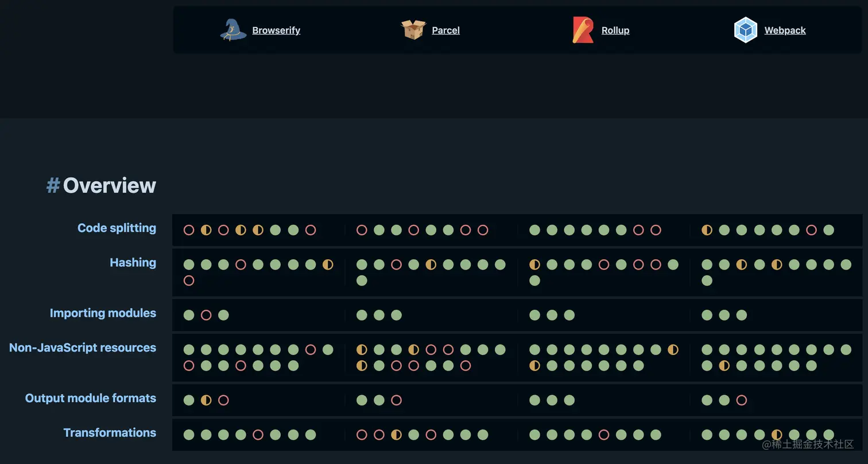
Task: Open the Output module formats category
Action: point(90,397)
